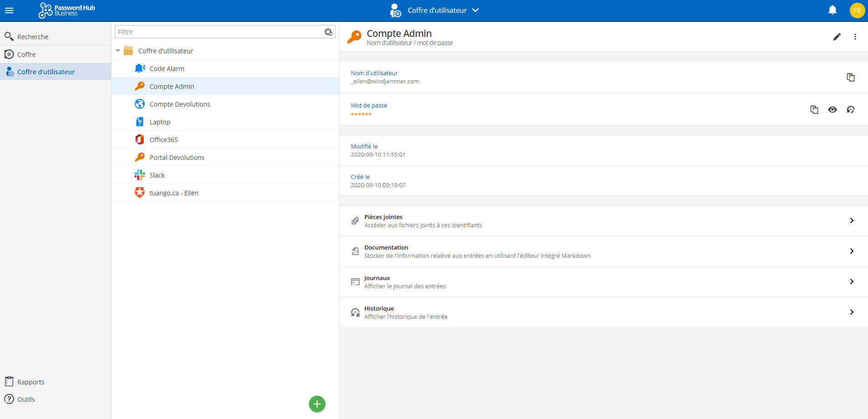Open Recherche in the left sidebar

(x=32, y=37)
